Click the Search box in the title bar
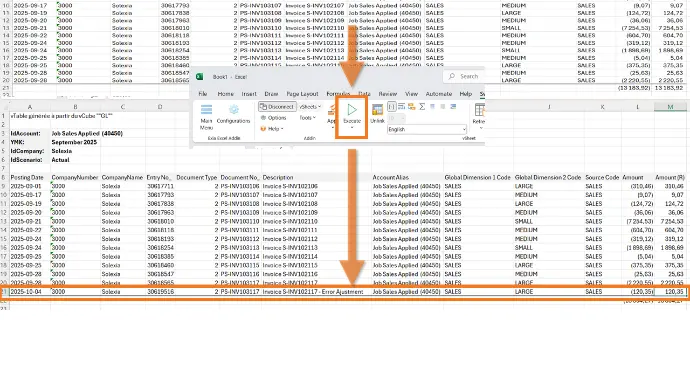This screenshot has height=388, width=690. point(464,77)
